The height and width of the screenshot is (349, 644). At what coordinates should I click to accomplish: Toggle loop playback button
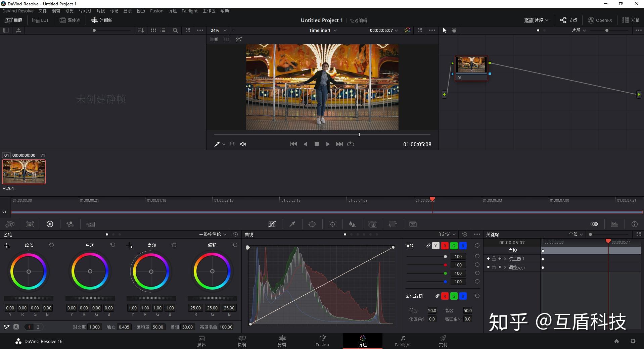point(351,144)
